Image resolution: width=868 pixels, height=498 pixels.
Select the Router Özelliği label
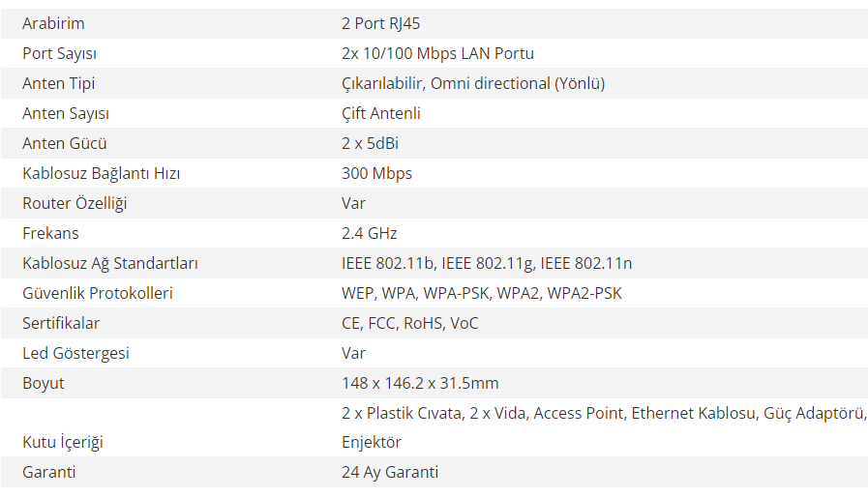[x=75, y=203]
